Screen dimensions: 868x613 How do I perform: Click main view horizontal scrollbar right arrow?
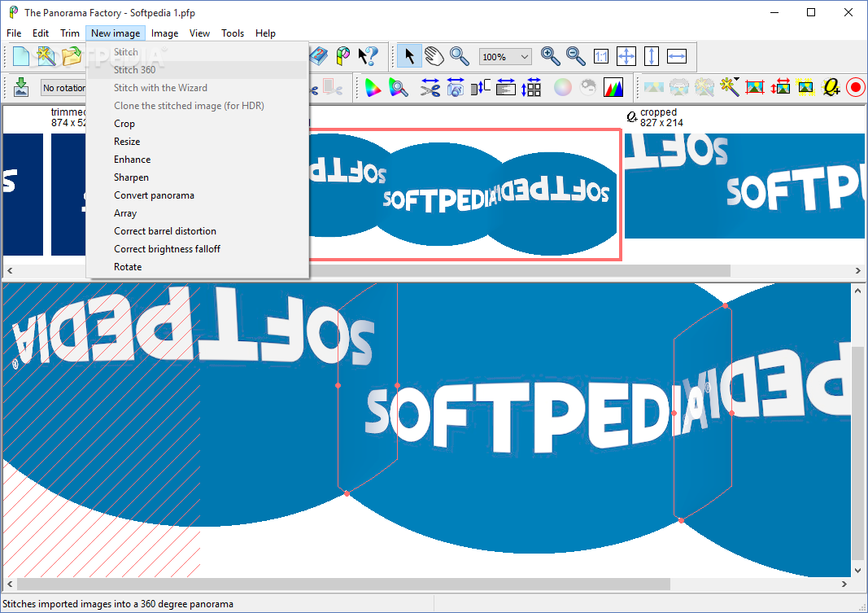(844, 584)
